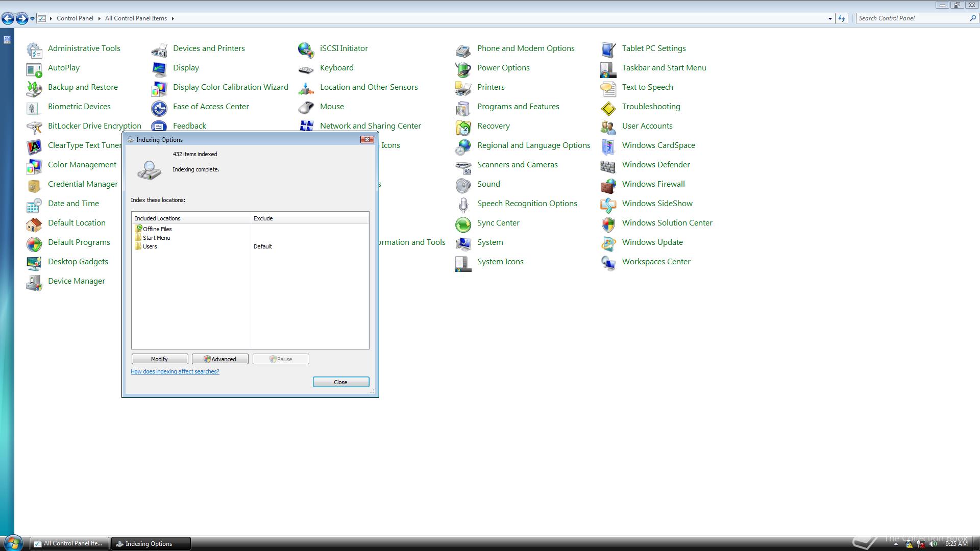
Task: Click the iSCSI Initiator globe icon
Action: click(x=306, y=50)
